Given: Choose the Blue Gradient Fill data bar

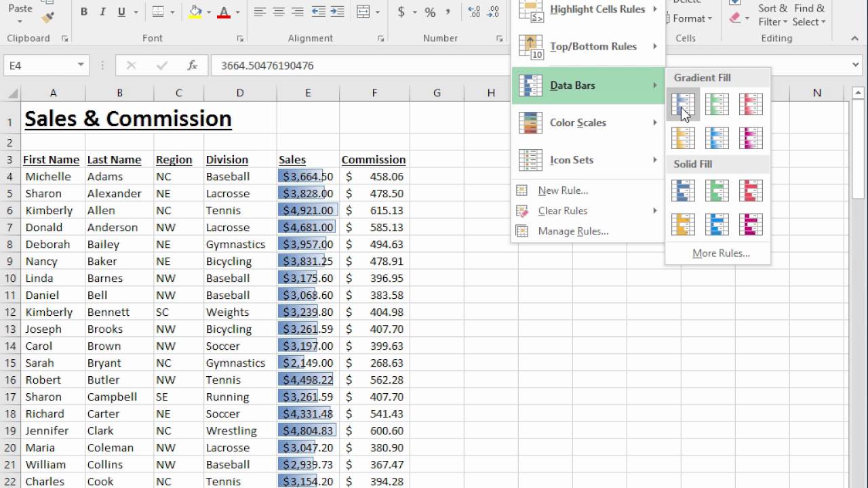Looking at the screenshot, I should click(683, 104).
